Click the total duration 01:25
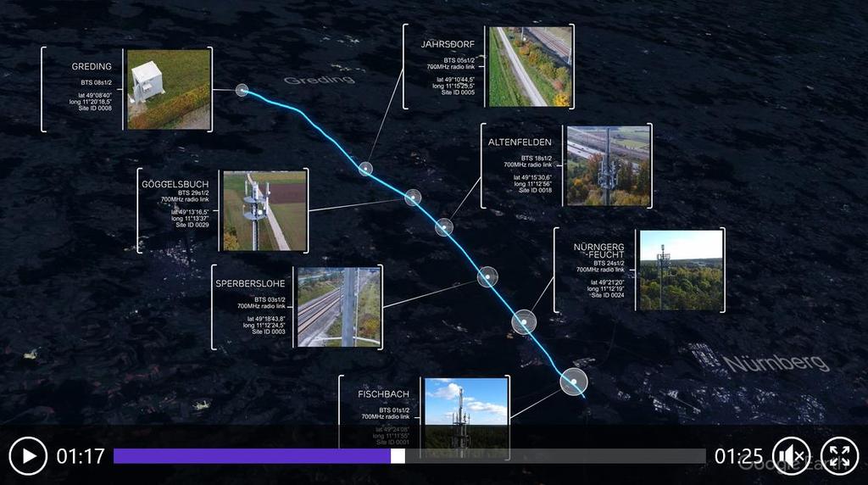The image size is (868, 485). (738, 456)
